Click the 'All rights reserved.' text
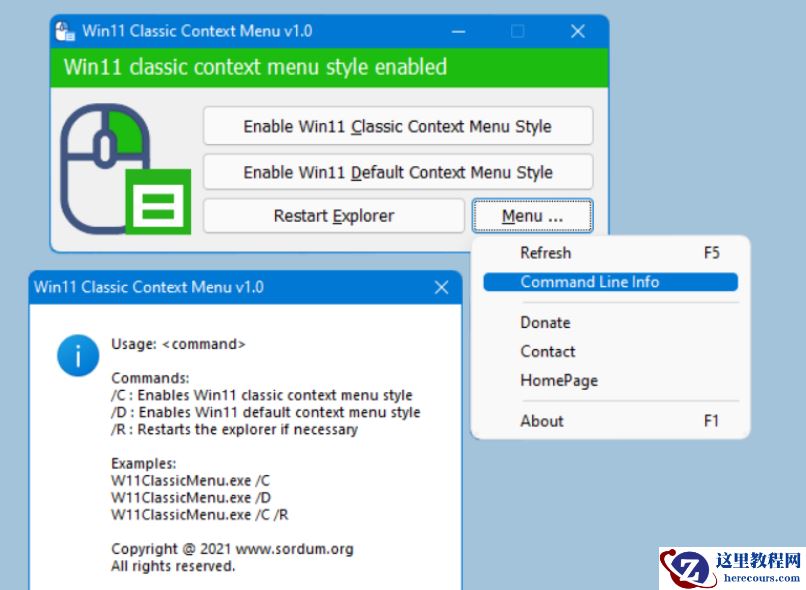This screenshot has width=806, height=590. (173, 566)
